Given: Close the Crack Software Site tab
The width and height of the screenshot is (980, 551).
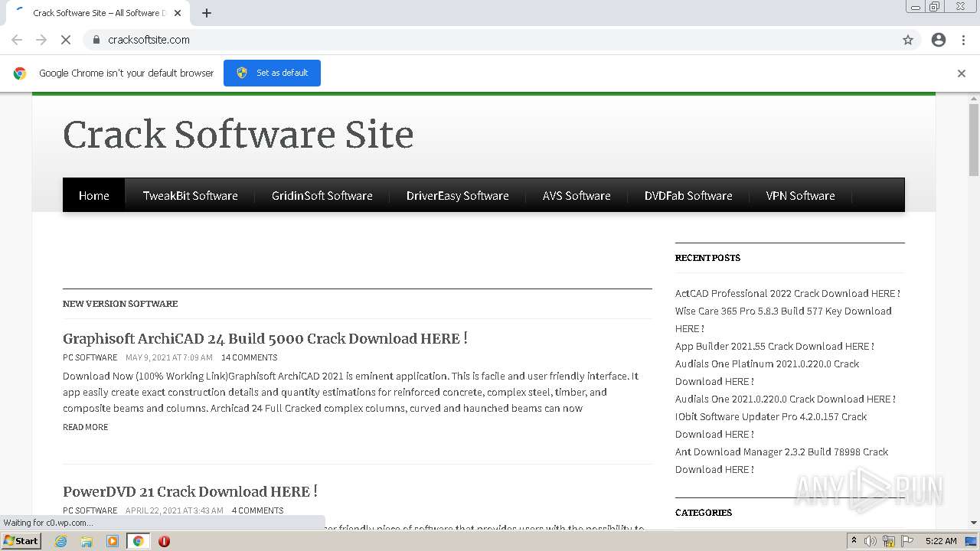Looking at the screenshot, I should tap(178, 13).
